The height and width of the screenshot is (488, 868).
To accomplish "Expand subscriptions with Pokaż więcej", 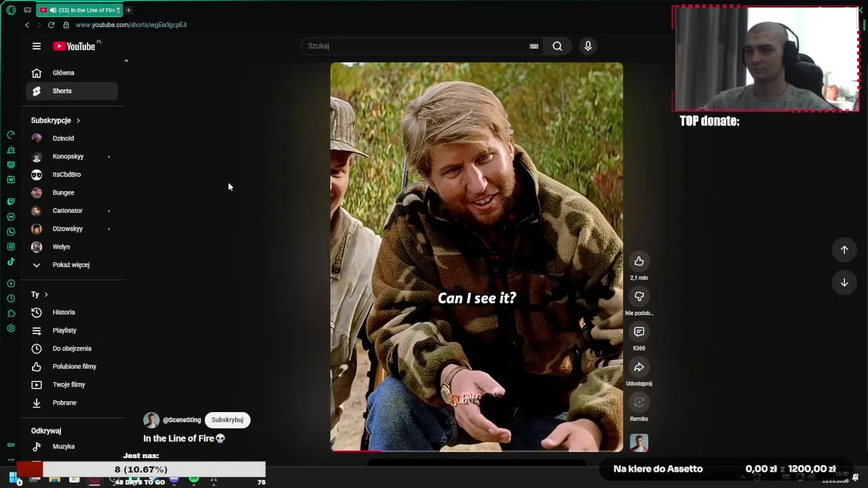I will coord(72,265).
